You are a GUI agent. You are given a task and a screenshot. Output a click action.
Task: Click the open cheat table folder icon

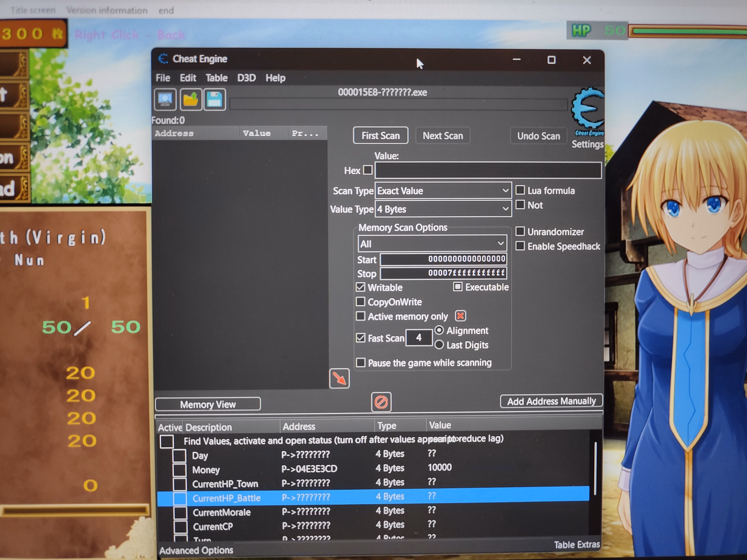click(x=191, y=100)
